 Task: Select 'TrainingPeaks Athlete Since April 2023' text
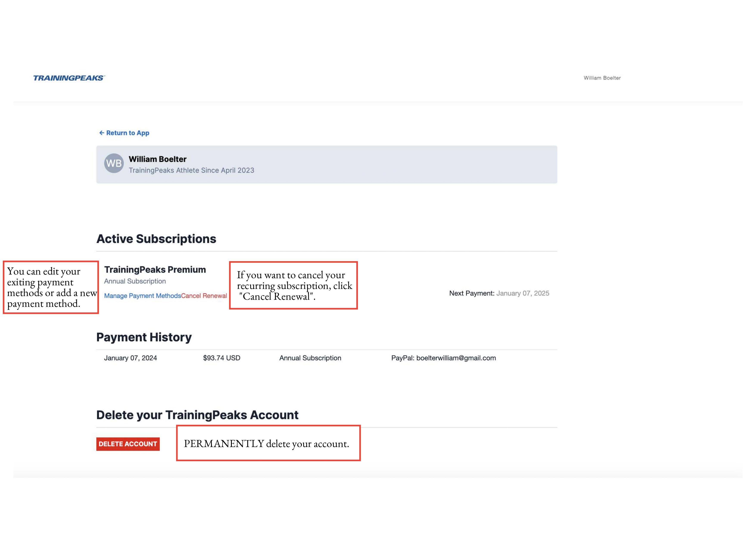point(191,171)
